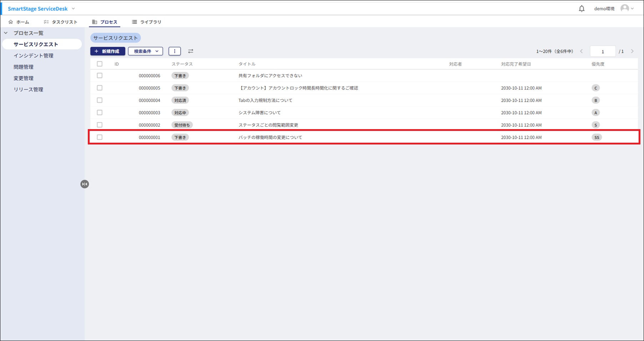Click the SS priority badge

click(x=597, y=137)
